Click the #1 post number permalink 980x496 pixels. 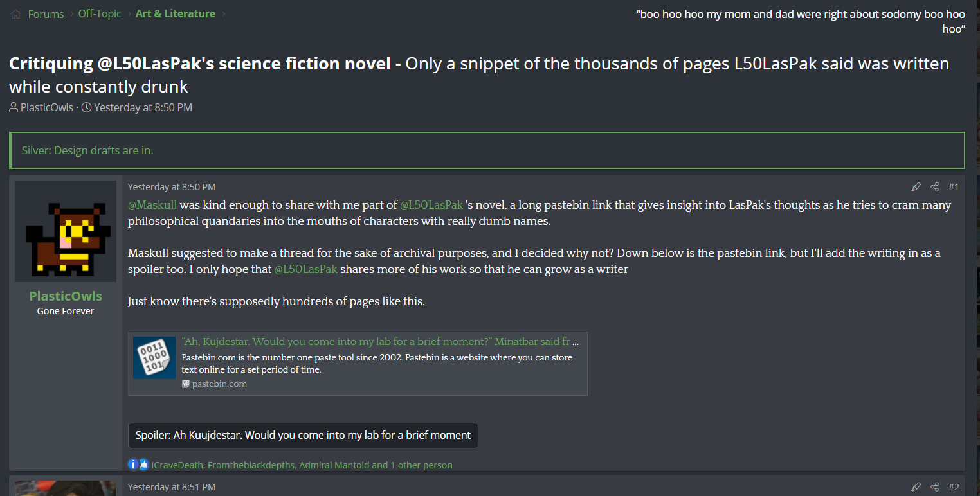(x=953, y=187)
